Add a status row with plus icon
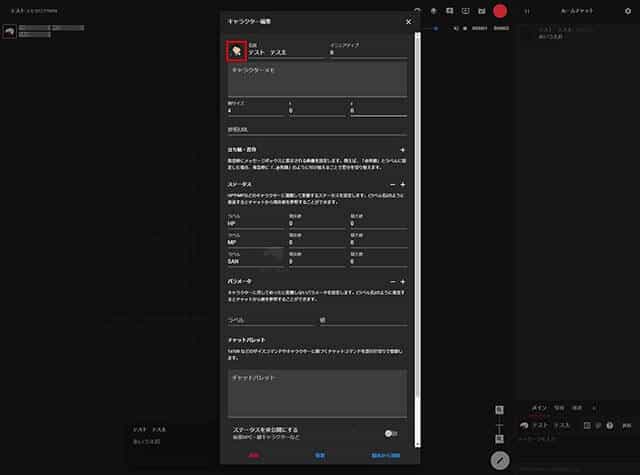640x475 pixels. 403,185
